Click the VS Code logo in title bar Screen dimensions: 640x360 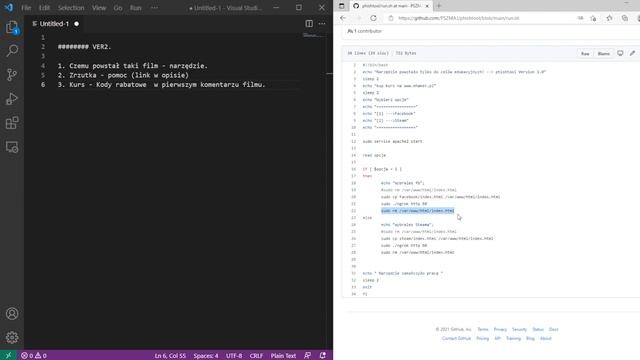point(9,8)
